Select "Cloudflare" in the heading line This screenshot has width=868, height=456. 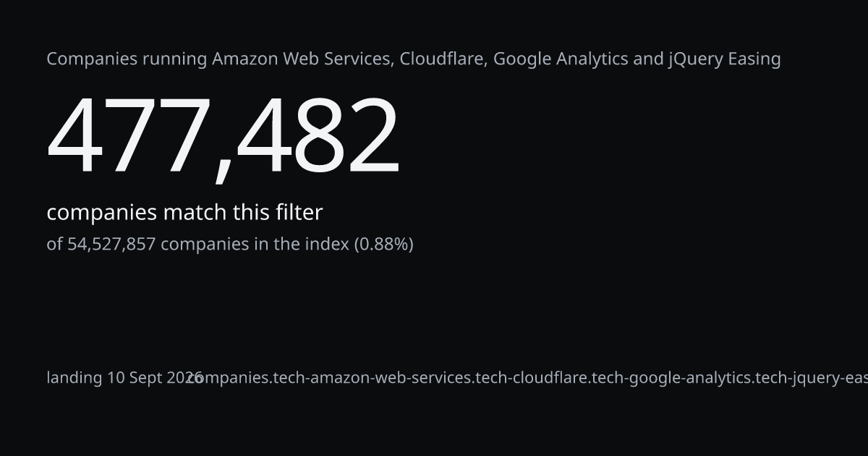click(444, 59)
